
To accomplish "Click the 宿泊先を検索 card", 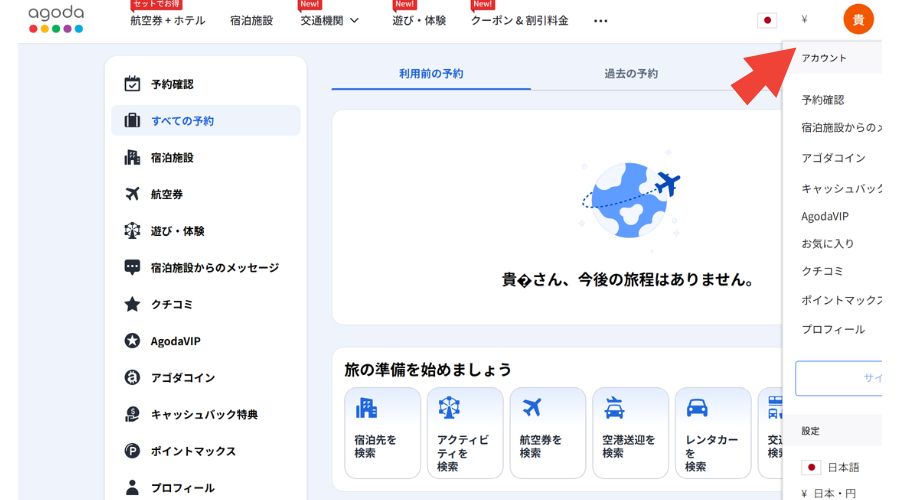I will (382, 433).
